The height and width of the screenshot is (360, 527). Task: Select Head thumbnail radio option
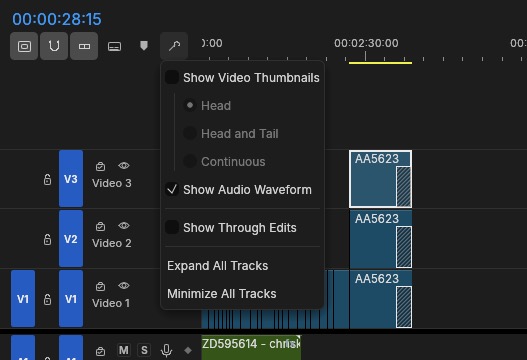190,105
